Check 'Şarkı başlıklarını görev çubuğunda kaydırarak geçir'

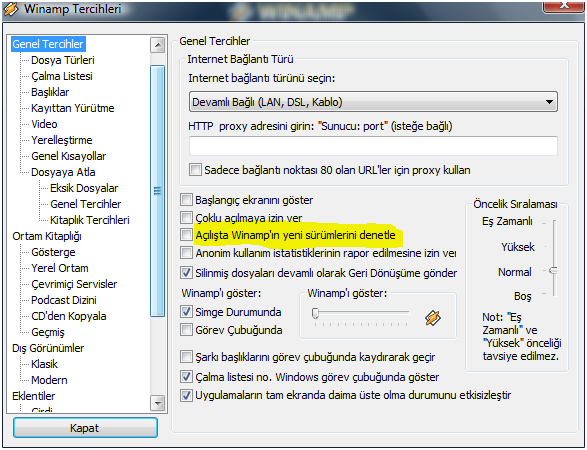click(186, 357)
